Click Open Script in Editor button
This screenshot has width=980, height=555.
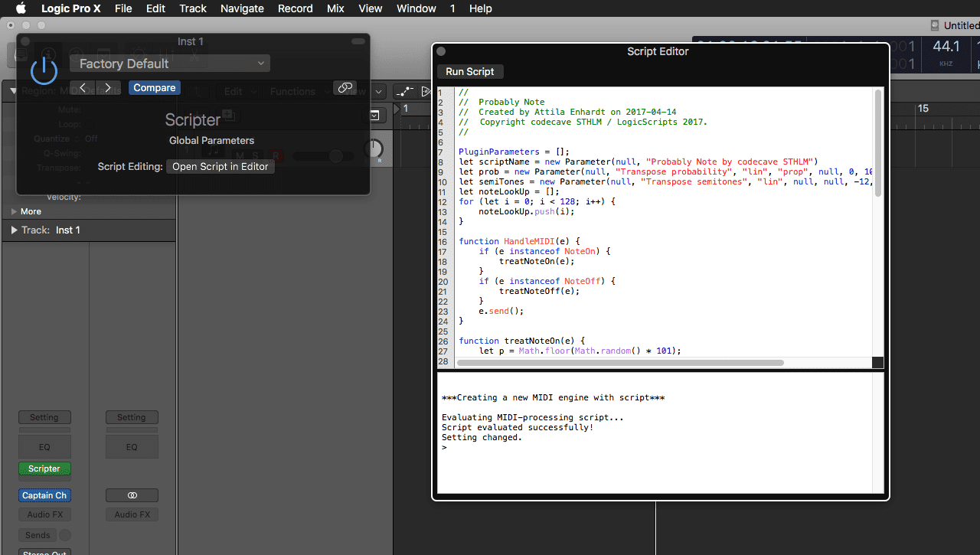tap(220, 166)
